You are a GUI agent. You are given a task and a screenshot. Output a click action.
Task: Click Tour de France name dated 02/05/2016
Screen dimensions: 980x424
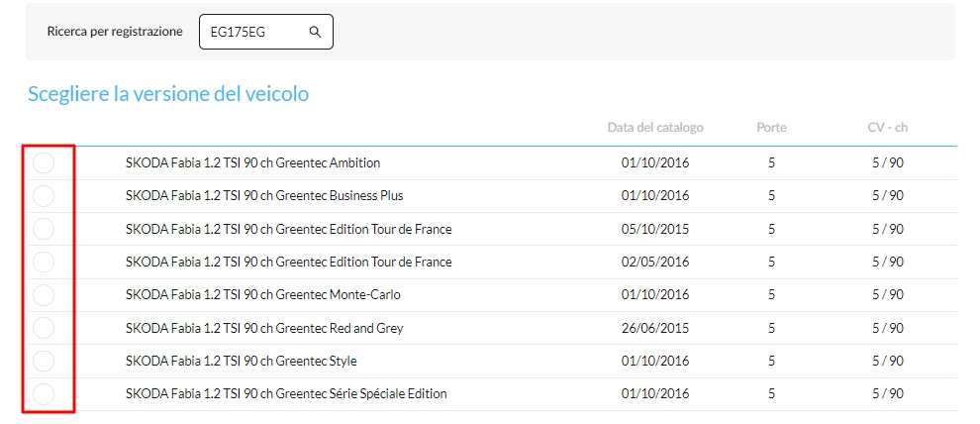288,262
